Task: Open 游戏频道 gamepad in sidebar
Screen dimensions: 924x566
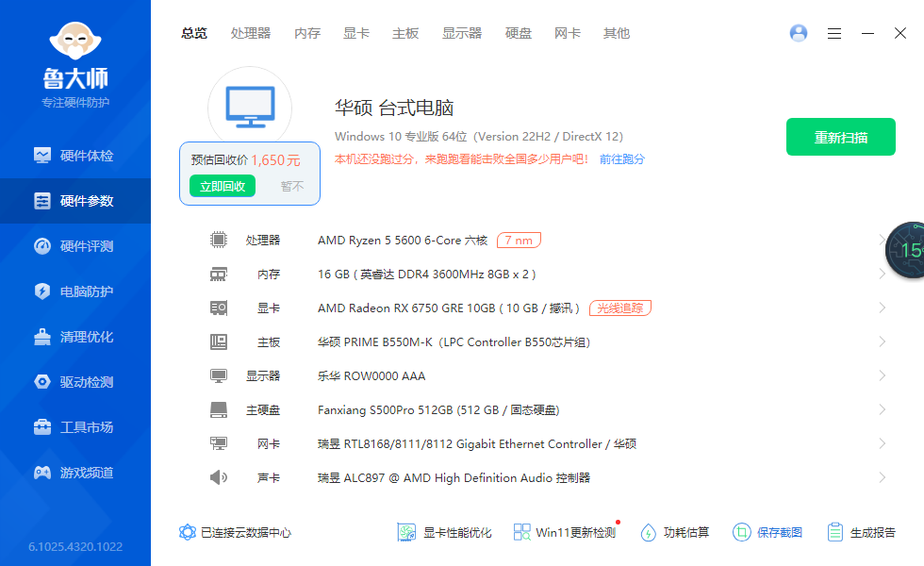Action: (42, 473)
